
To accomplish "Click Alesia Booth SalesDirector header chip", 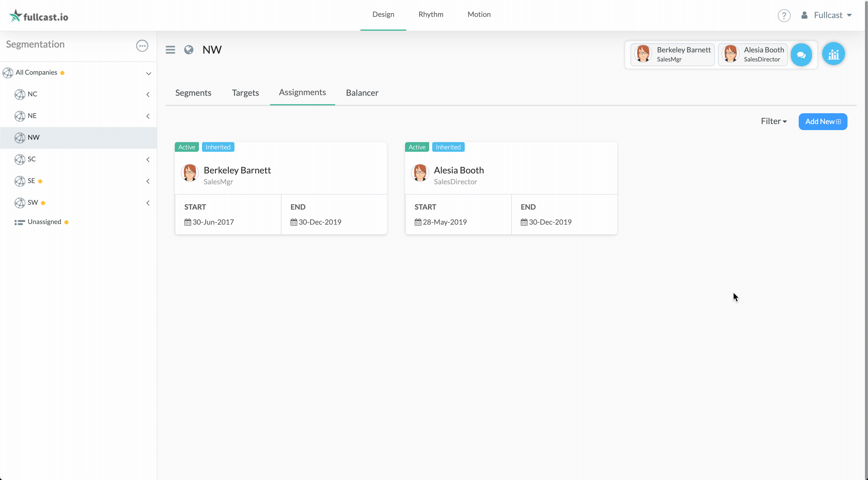I will pos(753,54).
